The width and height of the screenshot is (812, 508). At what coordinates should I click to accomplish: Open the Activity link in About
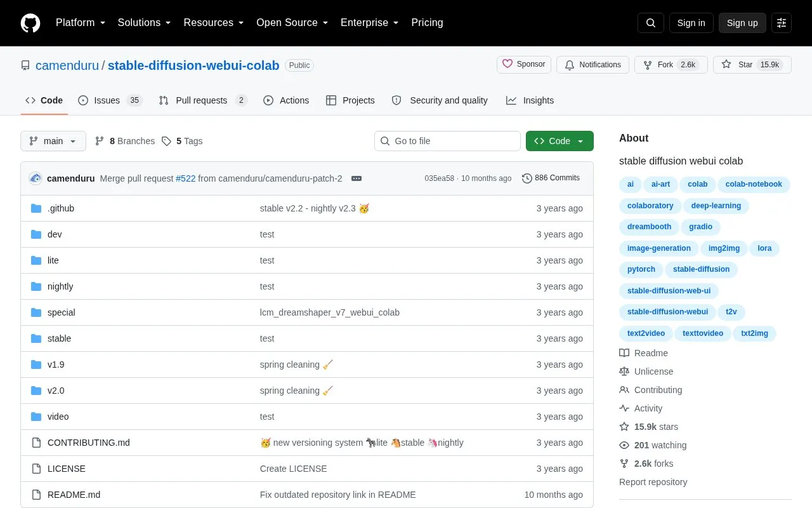(641, 408)
